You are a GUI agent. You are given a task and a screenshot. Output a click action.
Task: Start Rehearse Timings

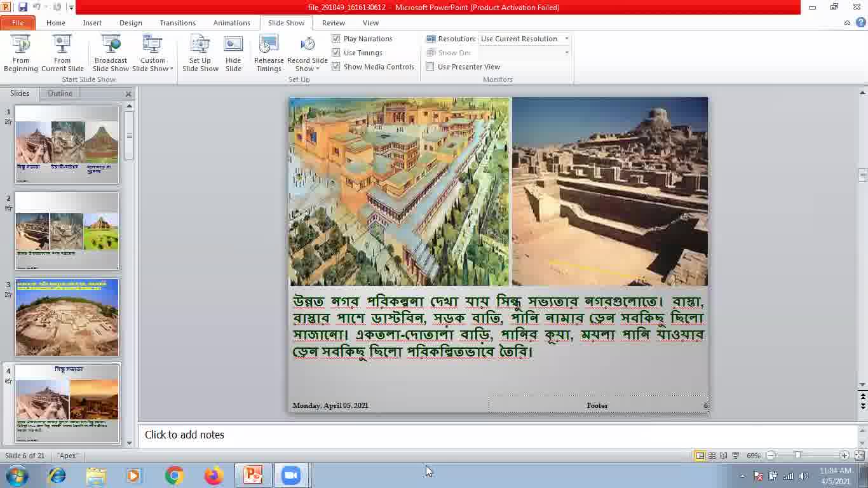coord(269,54)
